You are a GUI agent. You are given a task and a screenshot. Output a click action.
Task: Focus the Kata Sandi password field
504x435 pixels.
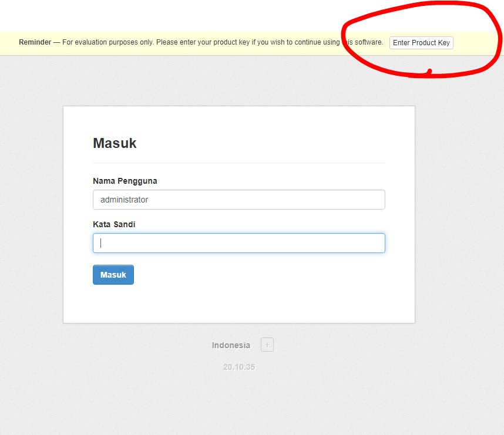point(239,243)
